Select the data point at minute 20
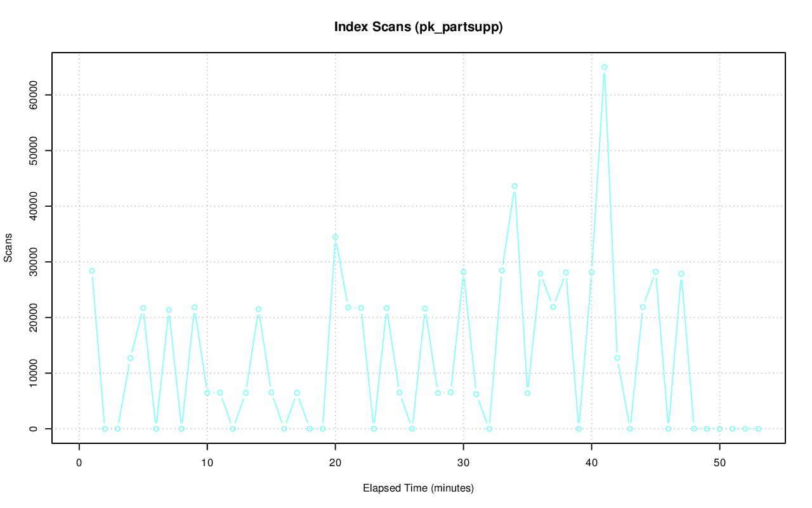This screenshot has height=508, width=812. (336, 237)
